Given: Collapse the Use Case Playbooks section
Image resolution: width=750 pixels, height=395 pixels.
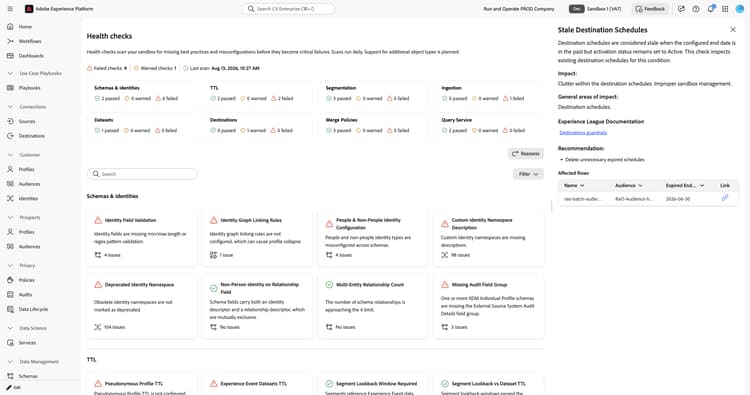Looking at the screenshot, I should 10,73.
